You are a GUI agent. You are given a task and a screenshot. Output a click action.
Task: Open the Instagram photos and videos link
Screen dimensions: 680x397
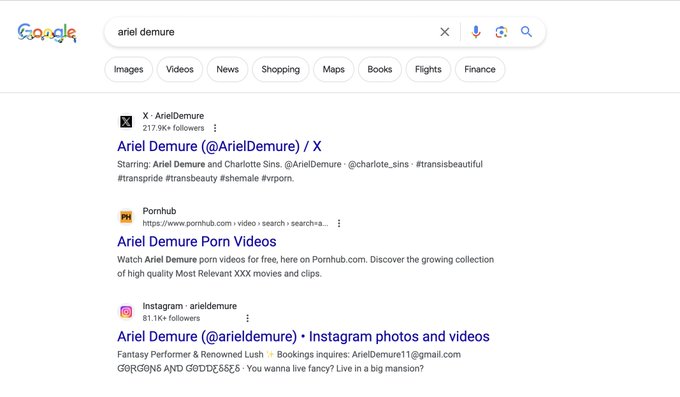pyautogui.click(x=303, y=336)
